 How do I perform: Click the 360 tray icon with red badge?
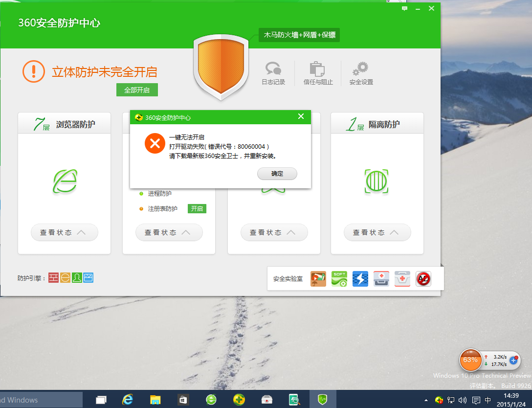[x=439, y=400]
